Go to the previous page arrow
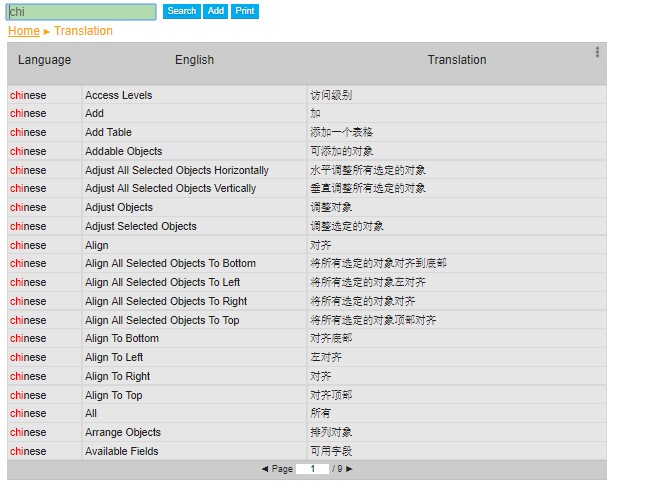 tap(265, 469)
